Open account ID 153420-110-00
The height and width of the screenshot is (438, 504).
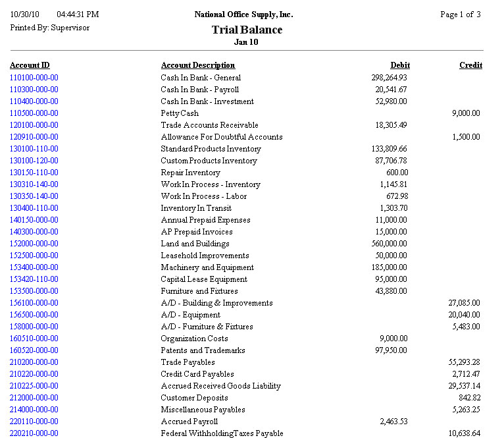pos(34,279)
